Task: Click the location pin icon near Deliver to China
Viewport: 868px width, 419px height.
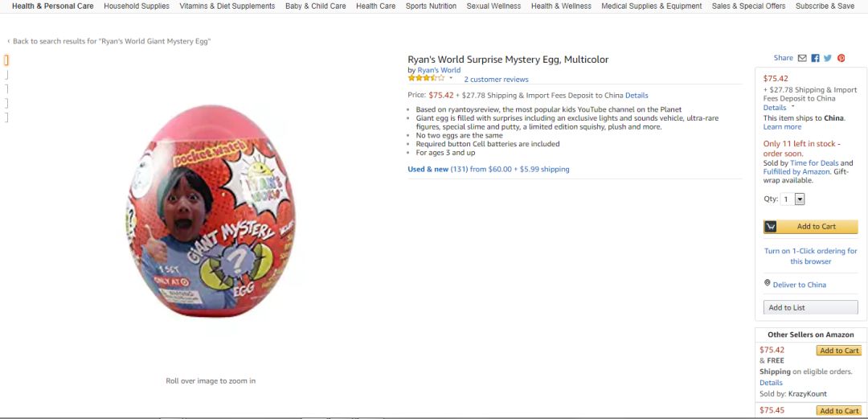Action: point(768,283)
